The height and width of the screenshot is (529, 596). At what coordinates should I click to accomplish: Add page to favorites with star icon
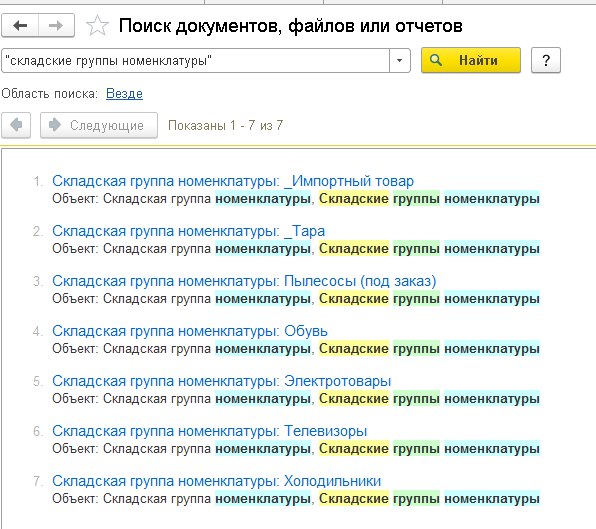tap(97, 25)
